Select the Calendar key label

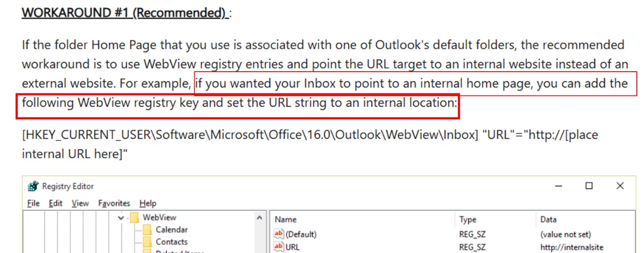(x=171, y=230)
